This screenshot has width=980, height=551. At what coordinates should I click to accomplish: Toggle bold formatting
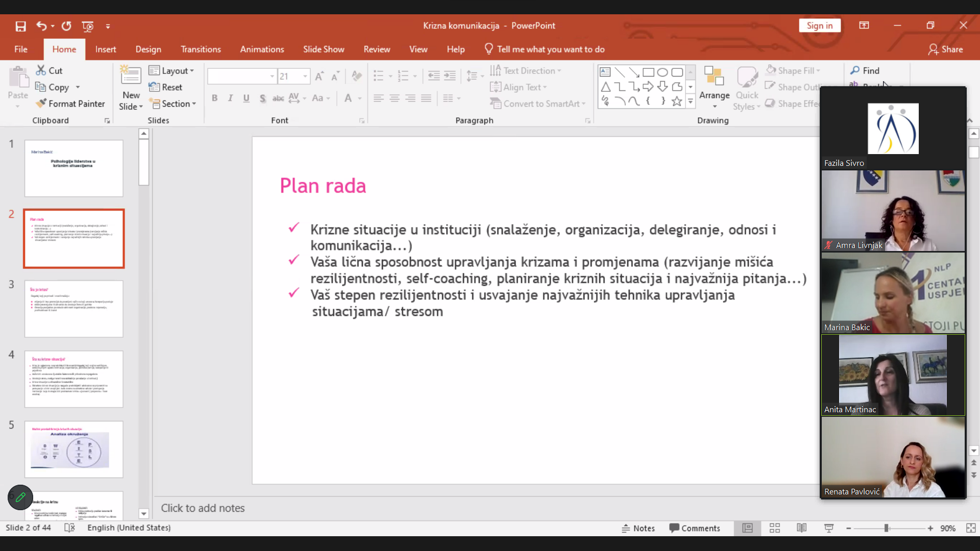pos(214,98)
